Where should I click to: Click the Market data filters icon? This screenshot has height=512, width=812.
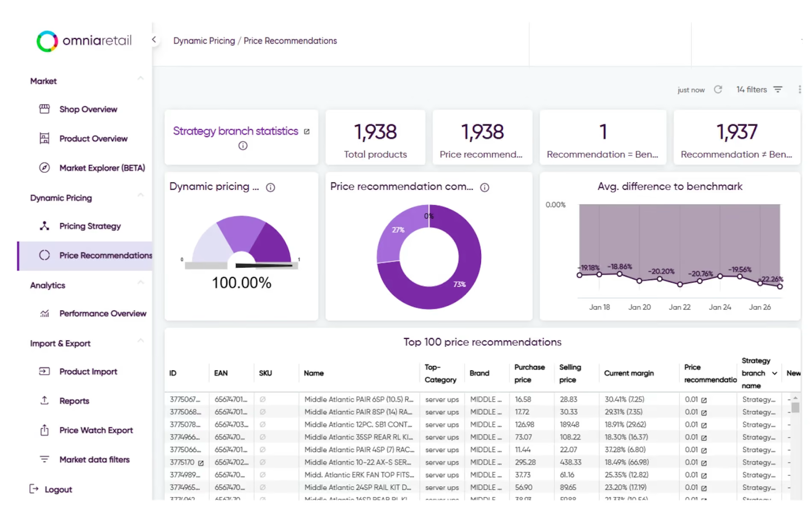[44, 459]
